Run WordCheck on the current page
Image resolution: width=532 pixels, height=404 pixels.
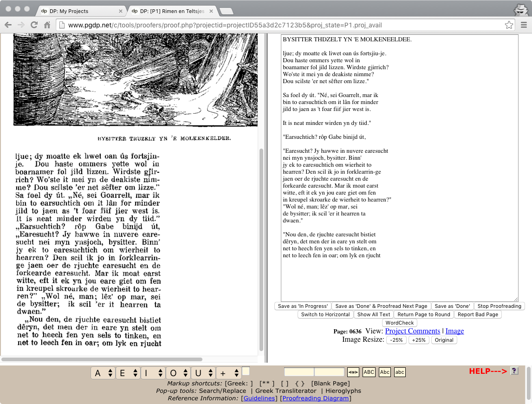(x=399, y=323)
